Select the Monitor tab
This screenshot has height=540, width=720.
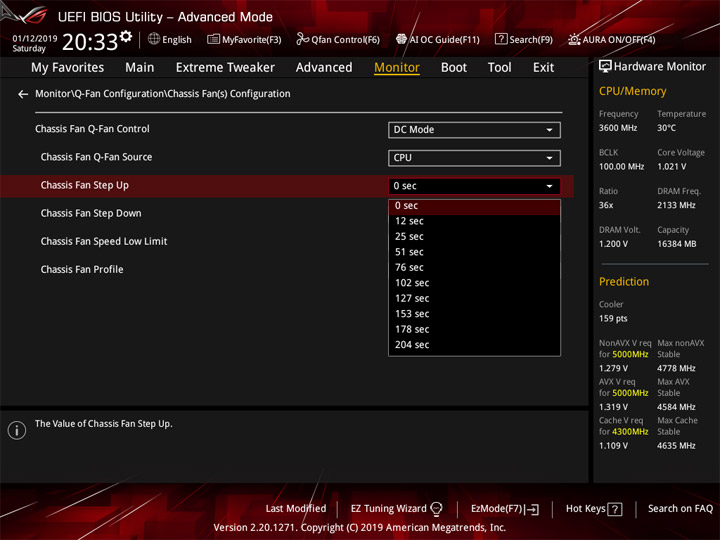(x=397, y=68)
